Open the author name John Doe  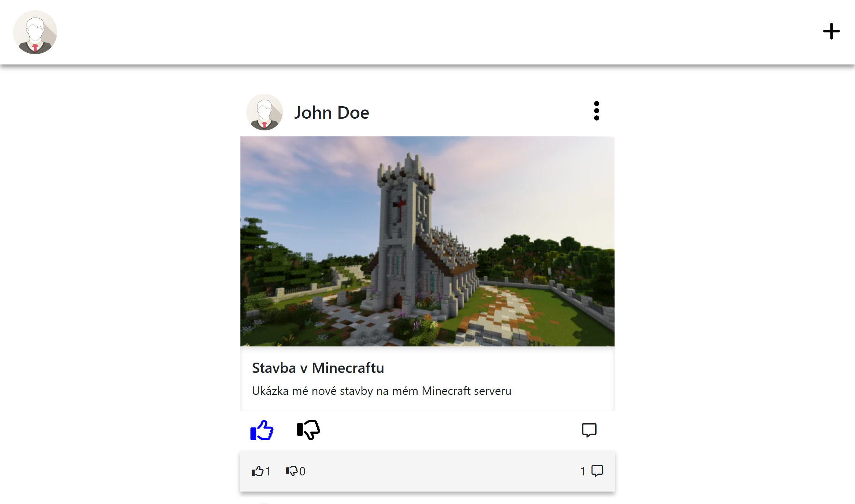[332, 112]
